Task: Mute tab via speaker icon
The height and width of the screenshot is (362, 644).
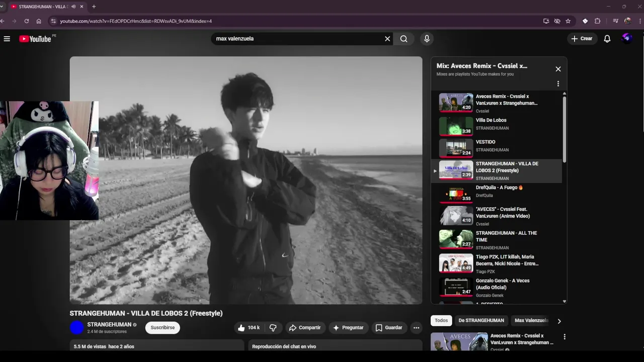Action: point(73,7)
